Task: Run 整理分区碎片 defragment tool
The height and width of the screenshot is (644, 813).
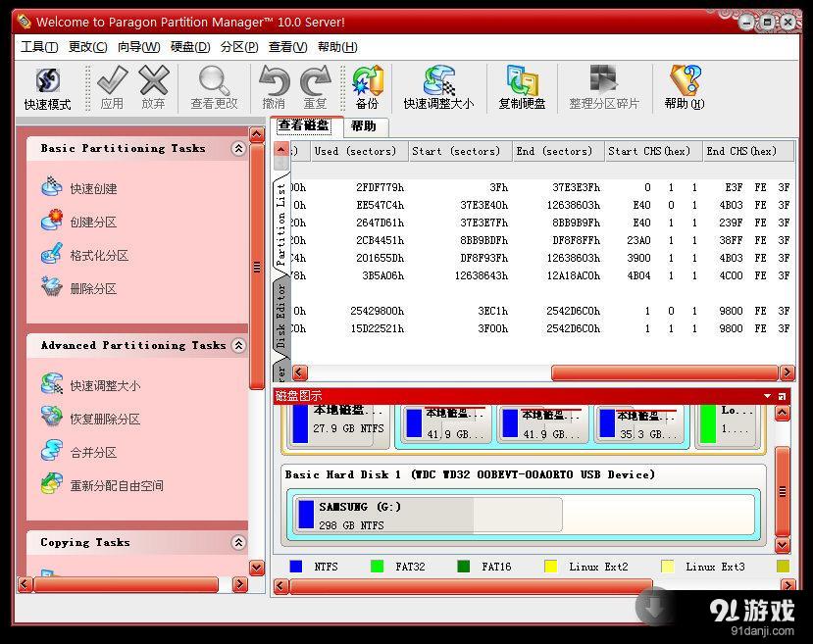Action: 604,87
